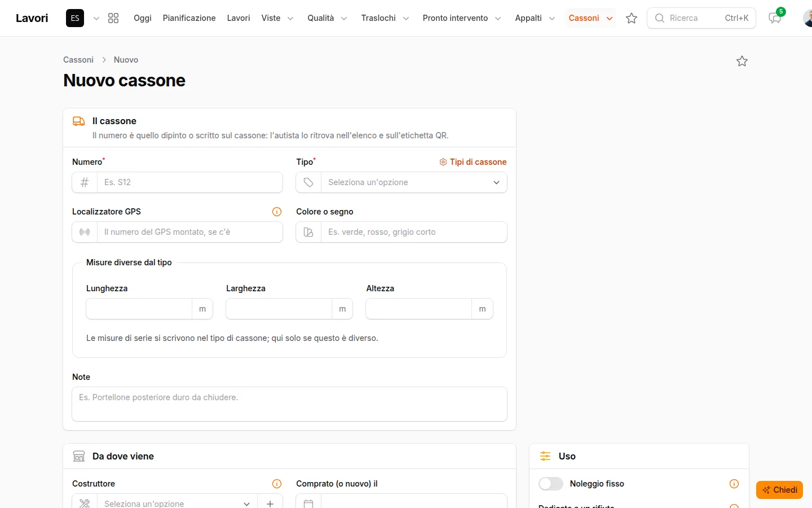Go to the Oggi tab
Screen dimensions: 812x508
coord(143,18)
